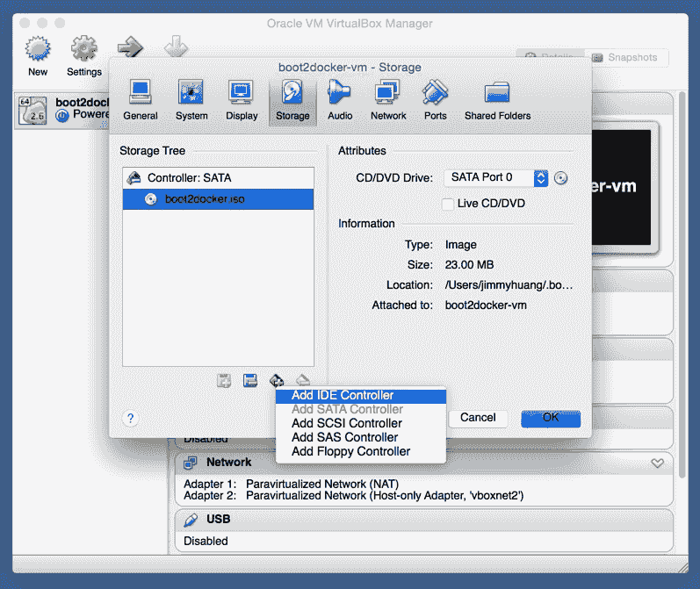Select boot2docker-vm in the VM list

point(61,111)
